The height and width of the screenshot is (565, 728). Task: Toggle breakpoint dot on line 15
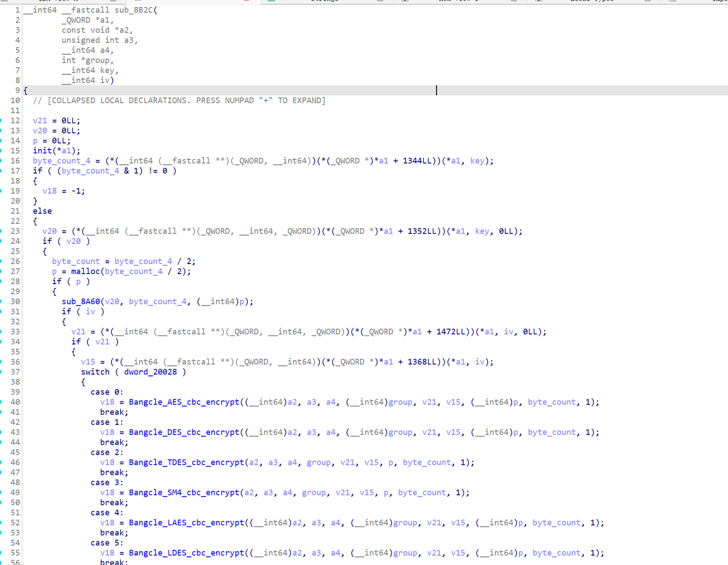click(1, 151)
